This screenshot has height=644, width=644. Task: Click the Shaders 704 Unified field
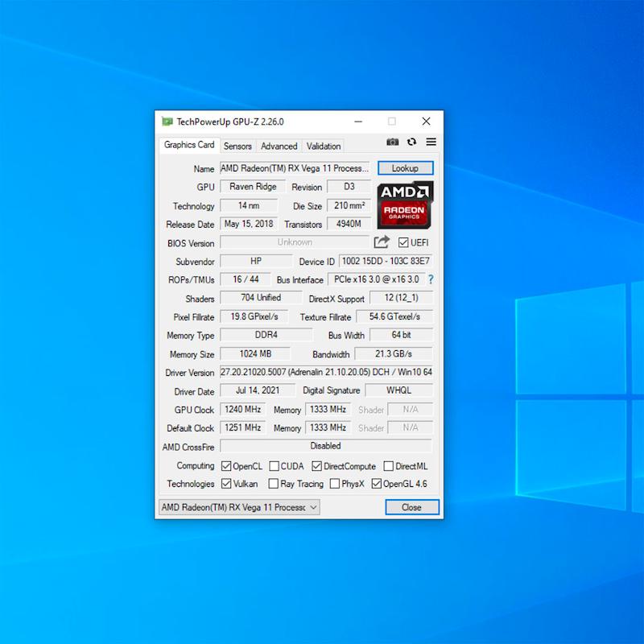(261, 297)
